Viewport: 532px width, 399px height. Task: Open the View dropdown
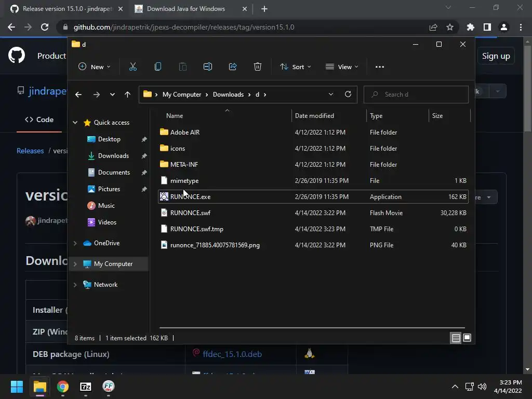[x=342, y=67]
